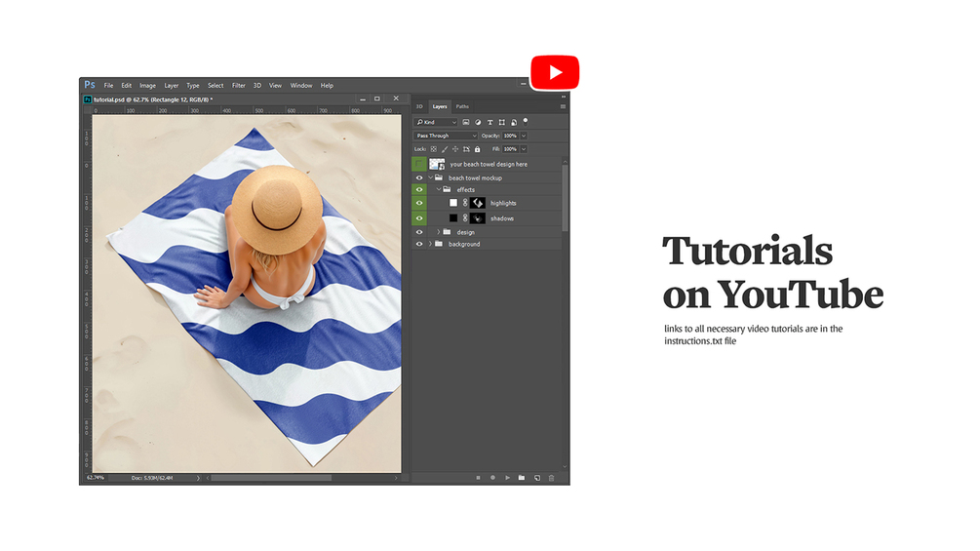Hide the highlights layer

click(419, 203)
